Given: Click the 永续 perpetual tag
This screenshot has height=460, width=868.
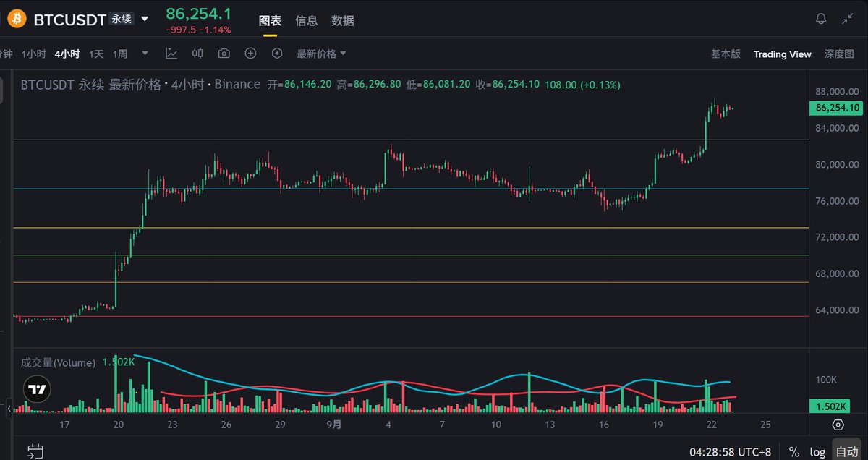Looking at the screenshot, I should pyautogui.click(x=121, y=20).
